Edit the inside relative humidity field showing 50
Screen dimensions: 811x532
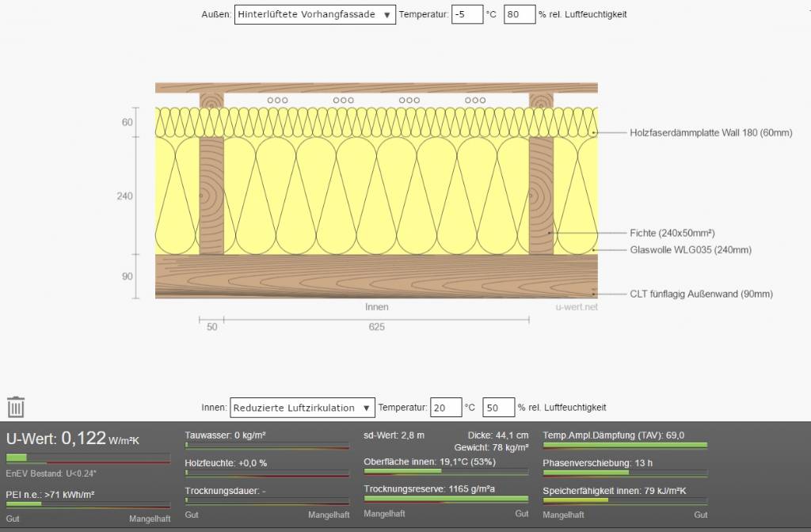(x=498, y=408)
